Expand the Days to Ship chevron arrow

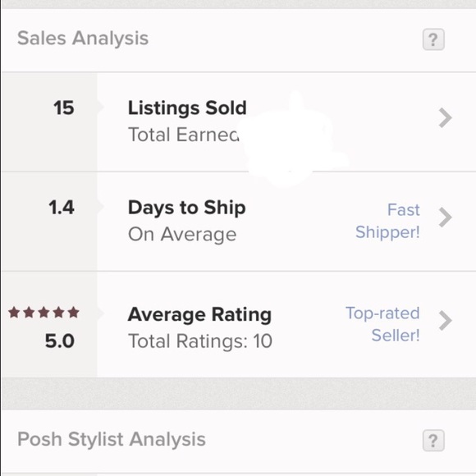coord(446,217)
